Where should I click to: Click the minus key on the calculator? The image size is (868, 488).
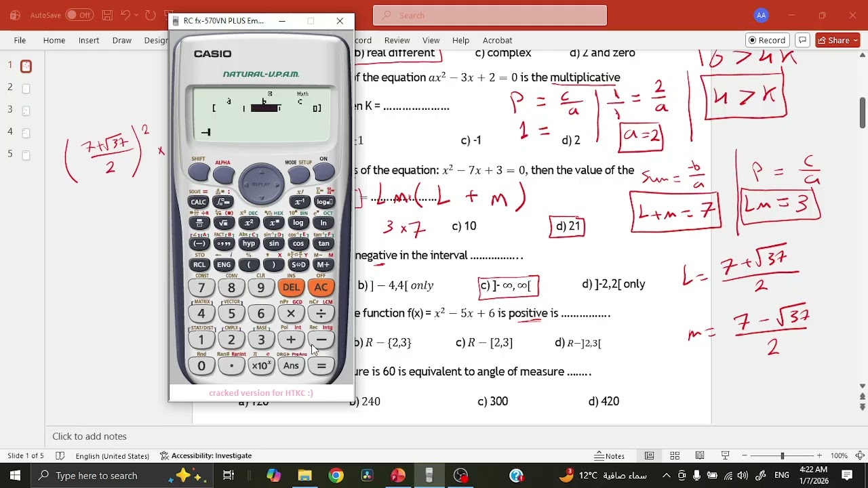click(321, 340)
